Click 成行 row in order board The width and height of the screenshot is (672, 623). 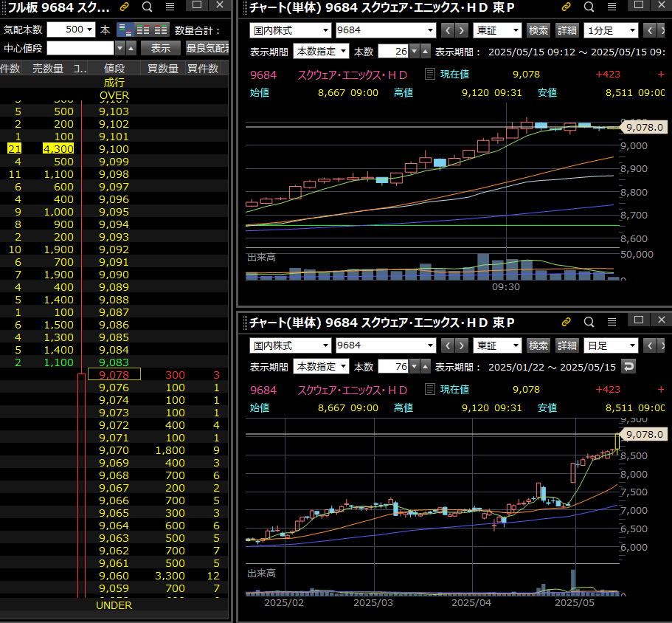[114, 82]
